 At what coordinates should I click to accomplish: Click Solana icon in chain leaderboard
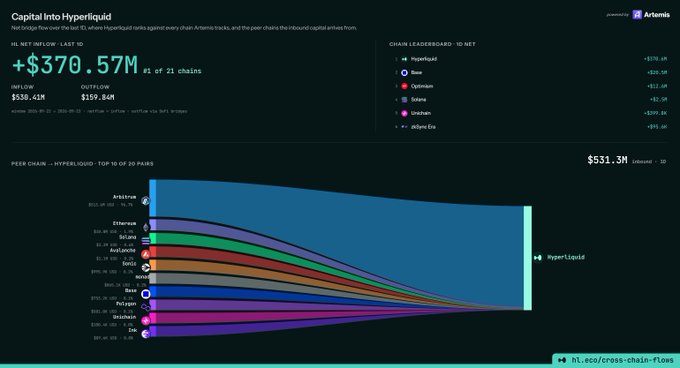pos(404,100)
